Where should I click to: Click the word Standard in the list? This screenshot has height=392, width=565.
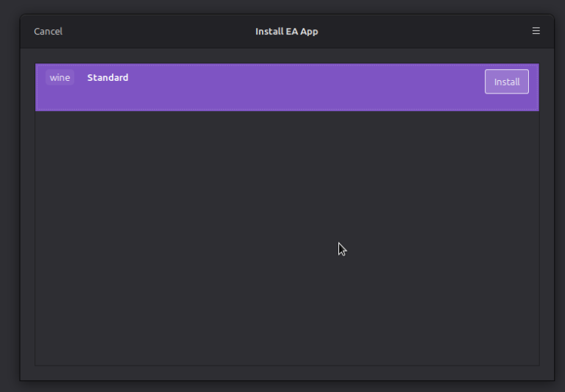pyautogui.click(x=107, y=77)
